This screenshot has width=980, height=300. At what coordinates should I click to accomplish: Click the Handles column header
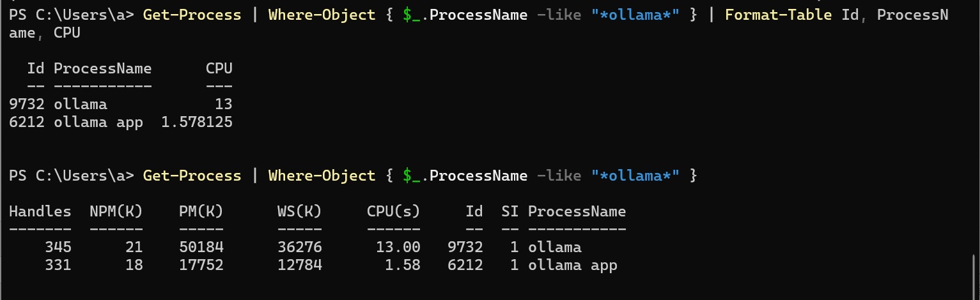click(40, 211)
